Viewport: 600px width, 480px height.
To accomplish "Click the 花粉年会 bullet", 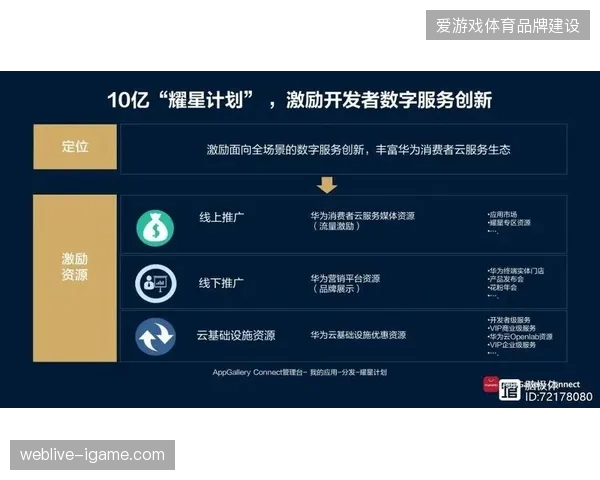I will point(502,287).
